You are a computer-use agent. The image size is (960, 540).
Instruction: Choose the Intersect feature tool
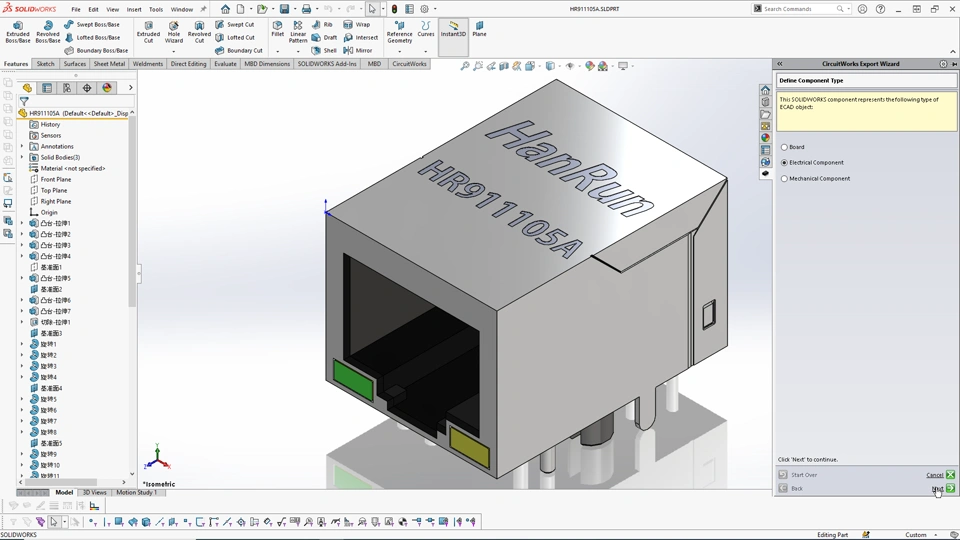[x=361, y=37]
